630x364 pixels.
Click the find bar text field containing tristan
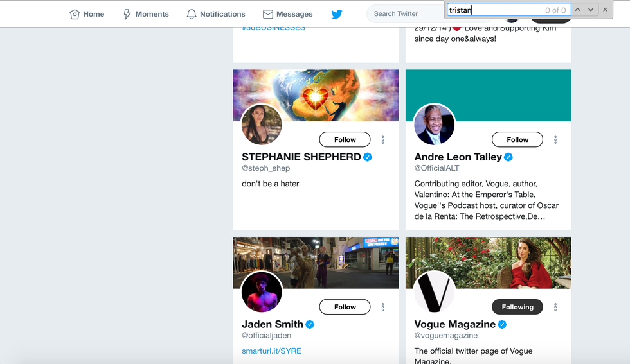point(509,10)
